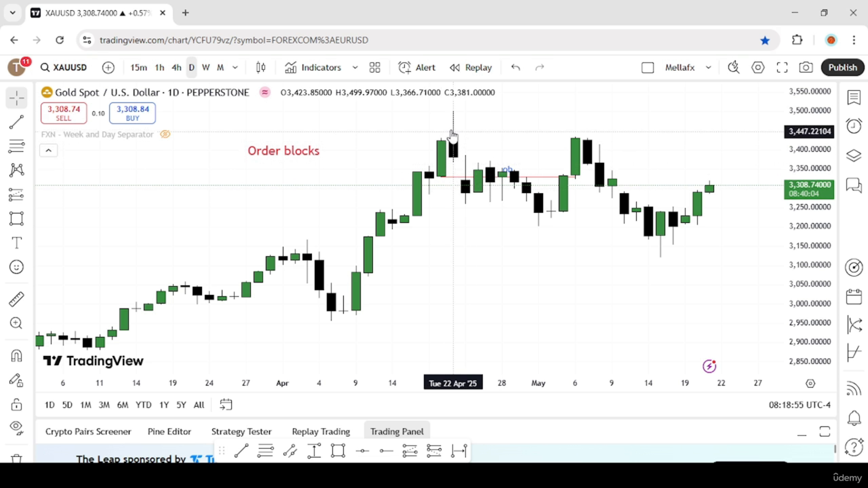This screenshot has height=488, width=868.
Task: Open the Alerts panel clock icon
Action: (x=854, y=126)
